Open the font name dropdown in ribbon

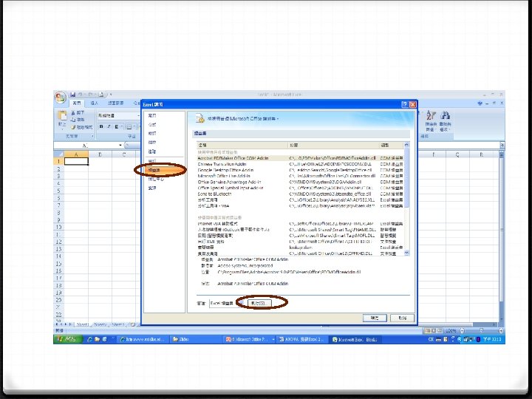coord(138,116)
